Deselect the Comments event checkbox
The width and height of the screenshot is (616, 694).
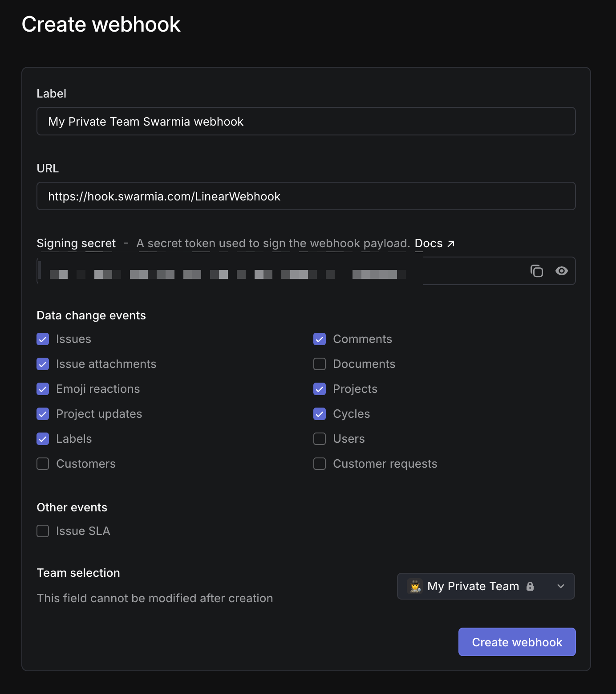[320, 339]
